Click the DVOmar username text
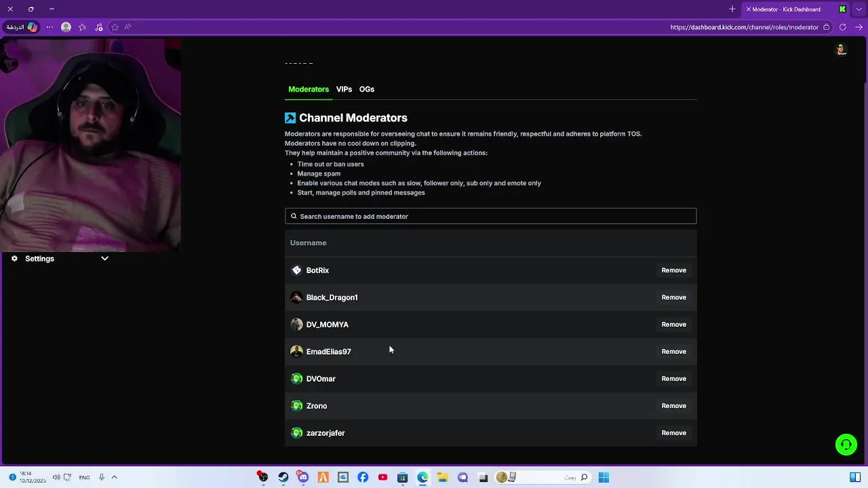Image resolution: width=868 pixels, height=488 pixels. click(321, 379)
